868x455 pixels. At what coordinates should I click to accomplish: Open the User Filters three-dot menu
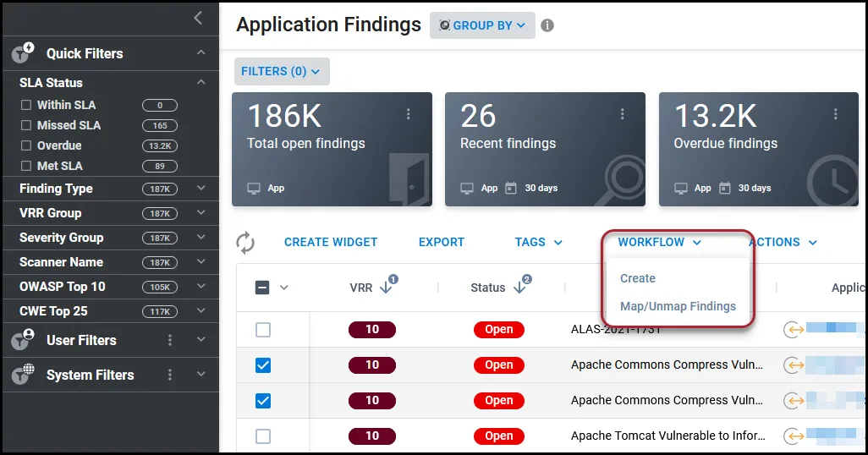[x=170, y=340]
